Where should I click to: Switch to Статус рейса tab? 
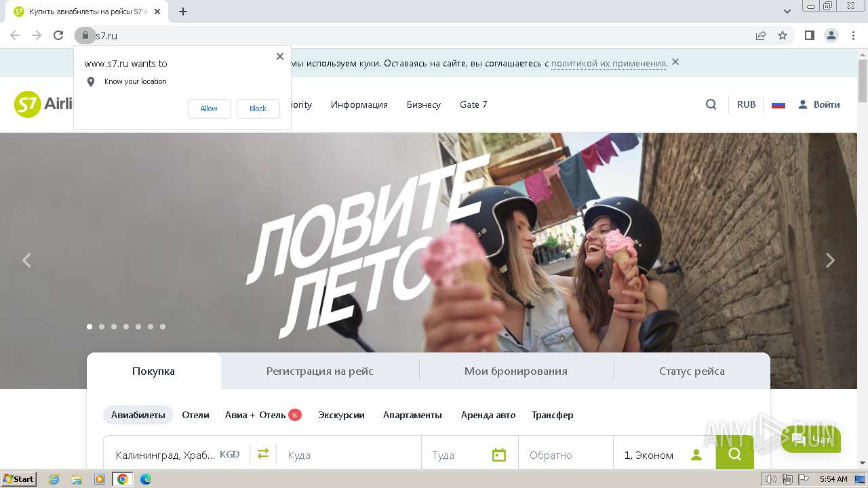pyautogui.click(x=692, y=371)
